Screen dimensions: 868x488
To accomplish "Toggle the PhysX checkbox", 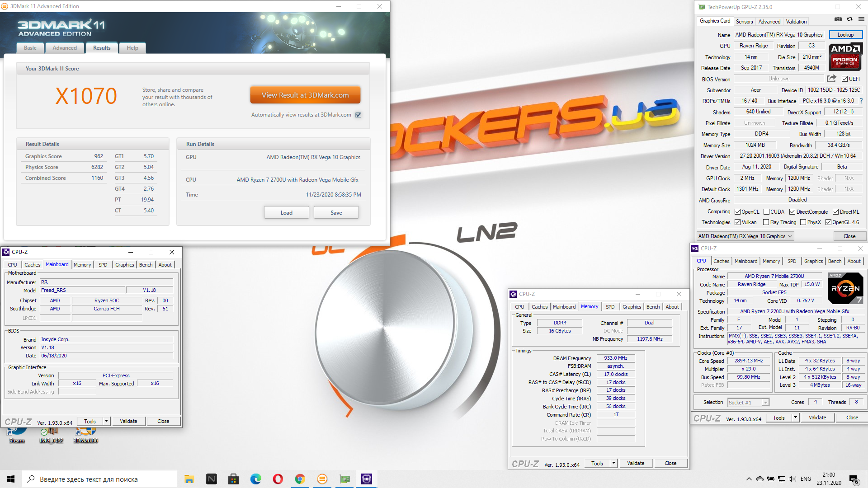I will click(803, 222).
